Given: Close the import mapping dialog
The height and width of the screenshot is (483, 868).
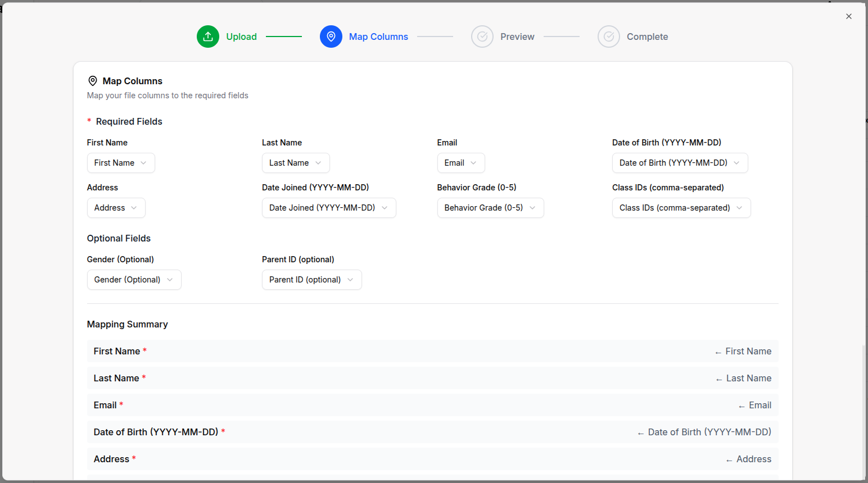Looking at the screenshot, I should tap(849, 16).
